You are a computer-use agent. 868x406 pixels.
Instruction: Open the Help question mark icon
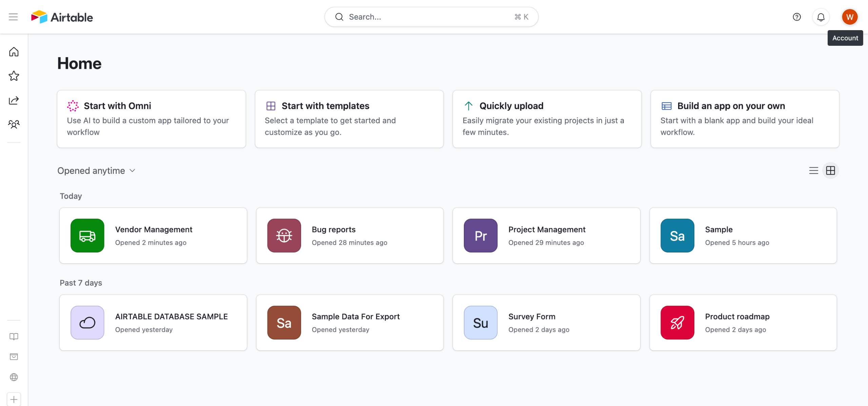pos(796,17)
